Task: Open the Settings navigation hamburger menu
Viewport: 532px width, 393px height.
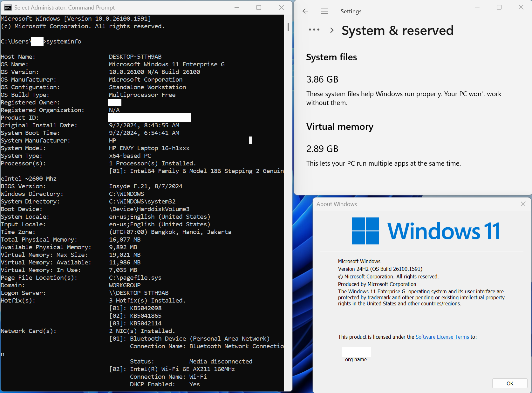Action: [324, 11]
